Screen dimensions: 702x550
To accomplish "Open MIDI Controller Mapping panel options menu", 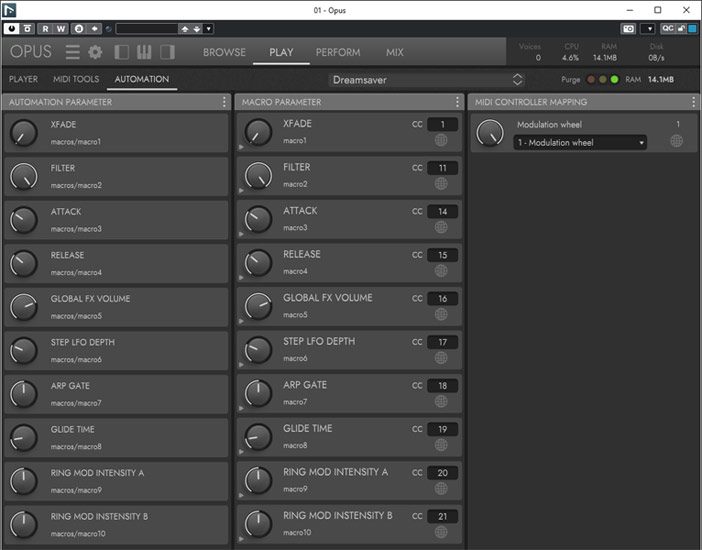I will (x=693, y=102).
